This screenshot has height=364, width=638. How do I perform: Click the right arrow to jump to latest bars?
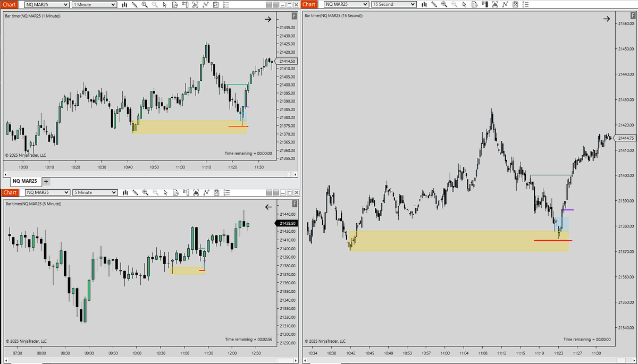[x=267, y=19]
